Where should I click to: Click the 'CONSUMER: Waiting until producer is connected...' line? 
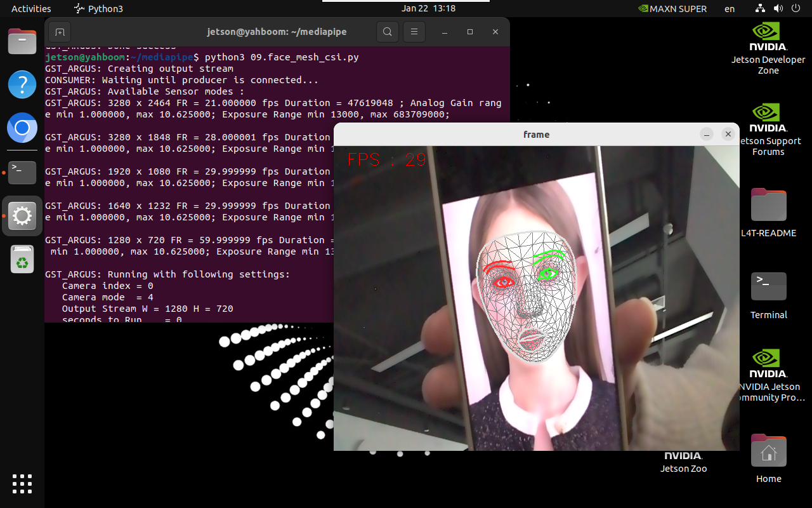point(181,80)
